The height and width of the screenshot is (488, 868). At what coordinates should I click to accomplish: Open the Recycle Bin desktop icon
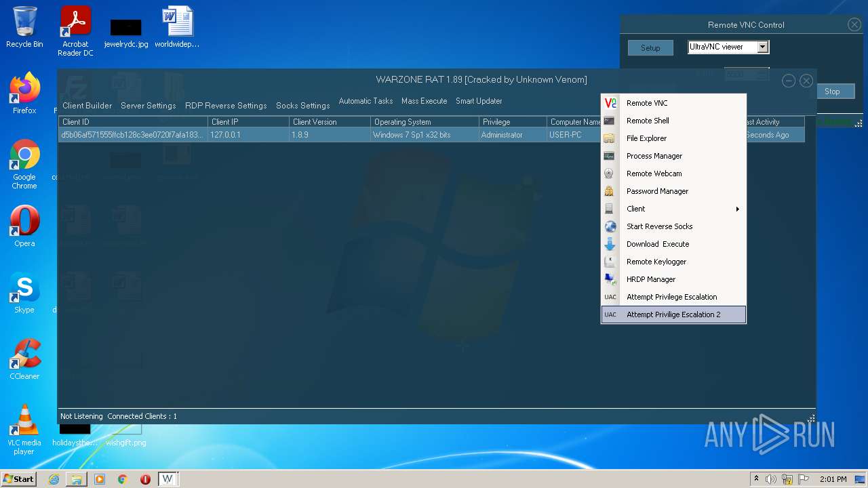[x=24, y=27]
